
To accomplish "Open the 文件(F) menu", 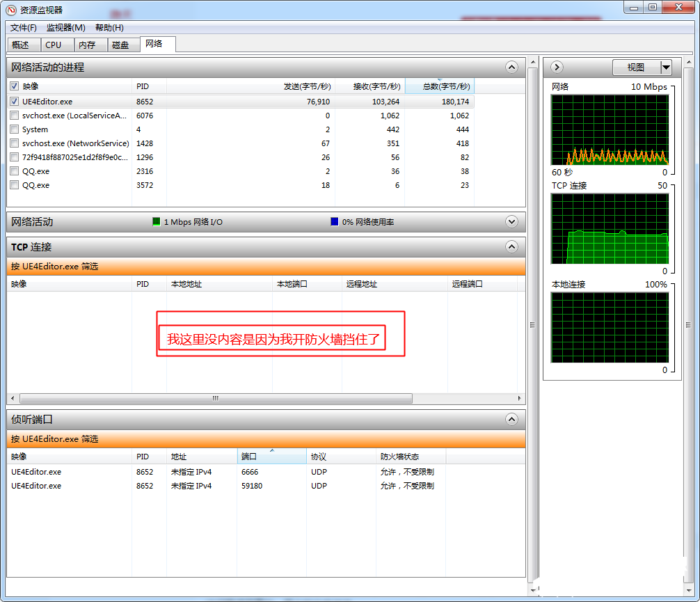I will coord(23,28).
